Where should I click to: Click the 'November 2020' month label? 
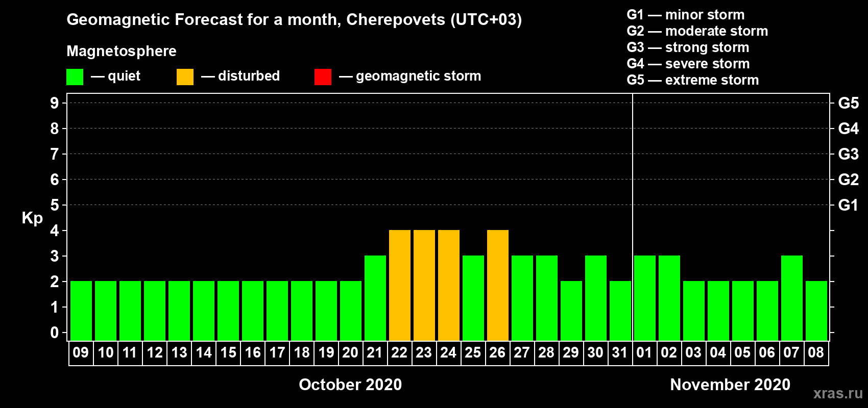[730, 385]
